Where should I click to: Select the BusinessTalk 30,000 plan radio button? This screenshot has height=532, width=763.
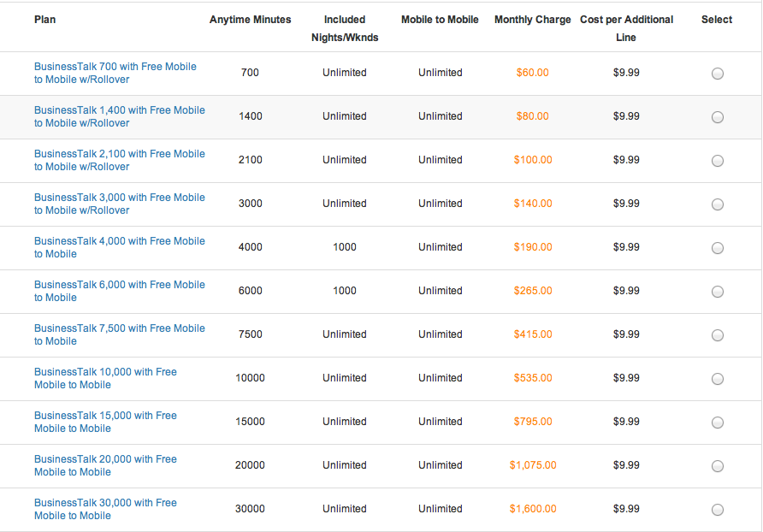pos(718,510)
